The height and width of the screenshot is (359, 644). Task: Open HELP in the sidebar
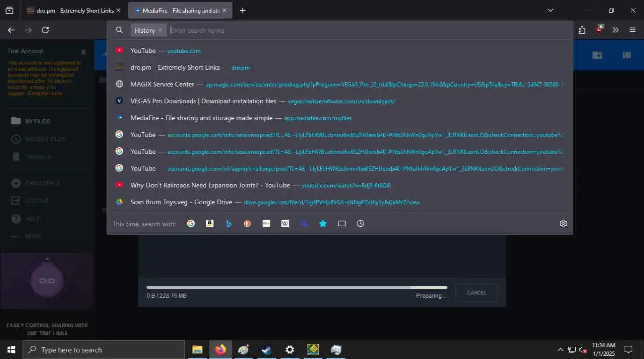[26, 218]
